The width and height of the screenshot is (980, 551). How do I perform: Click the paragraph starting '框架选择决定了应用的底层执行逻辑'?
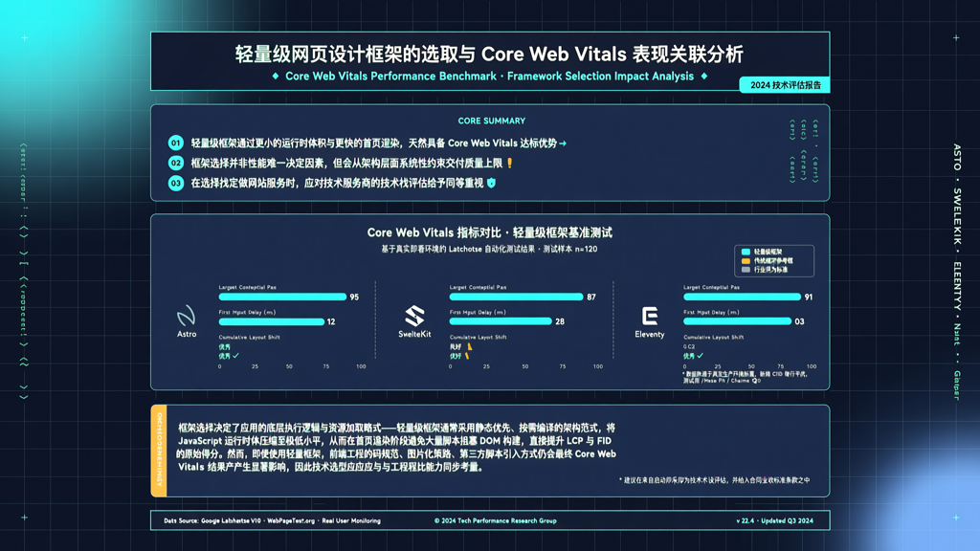(397, 448)
